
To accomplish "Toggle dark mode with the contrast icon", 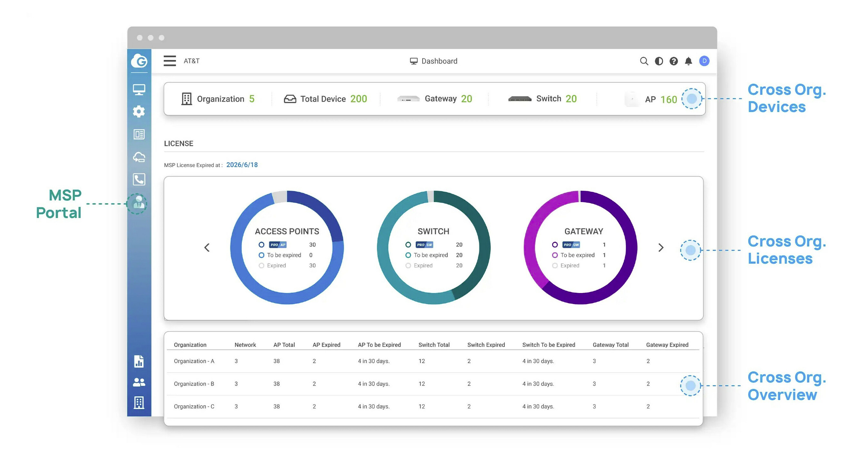I will [659, 61].
